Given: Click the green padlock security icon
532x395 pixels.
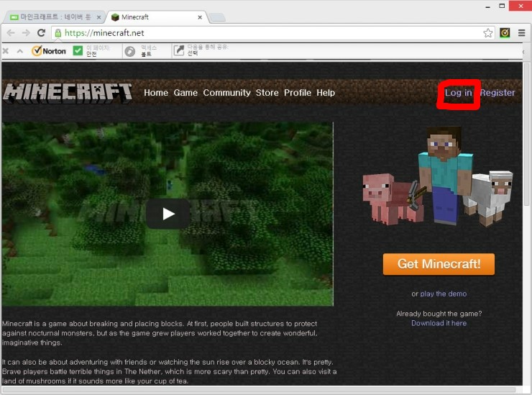Looking at the screenshot, I should [58, 33].
